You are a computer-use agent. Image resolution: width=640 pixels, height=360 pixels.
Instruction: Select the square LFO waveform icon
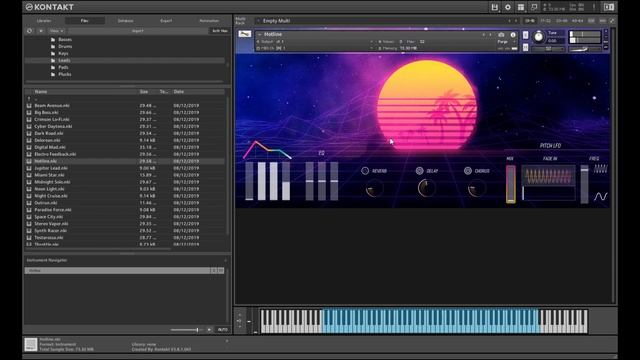600,169
